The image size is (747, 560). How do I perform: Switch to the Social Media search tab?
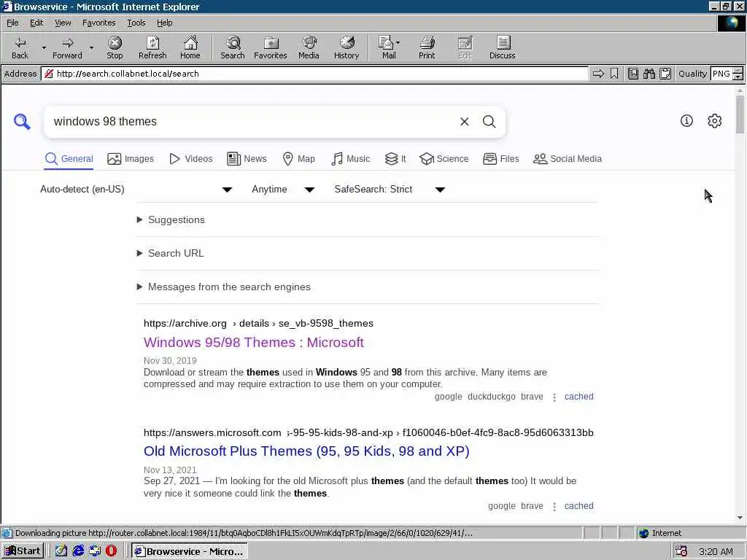tap(568, 158)
